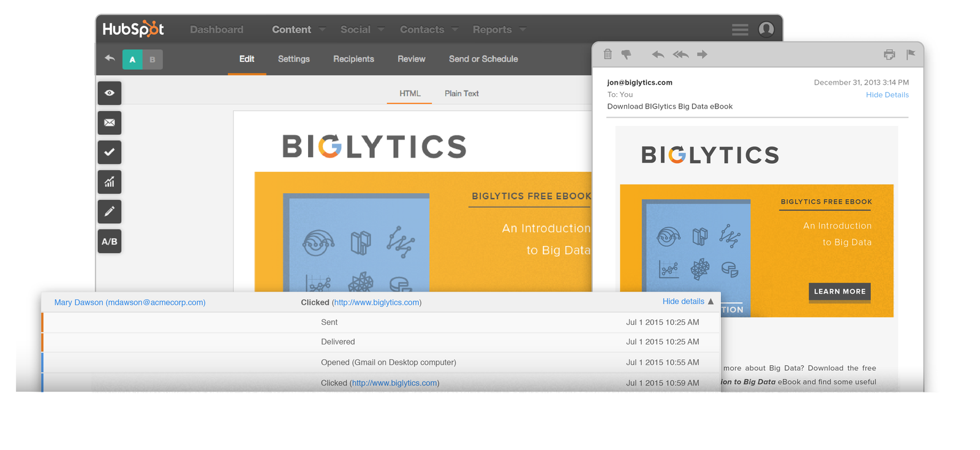Switch to the Recipients tab
The height and width of the screenshot is (450, 980).
353,59
